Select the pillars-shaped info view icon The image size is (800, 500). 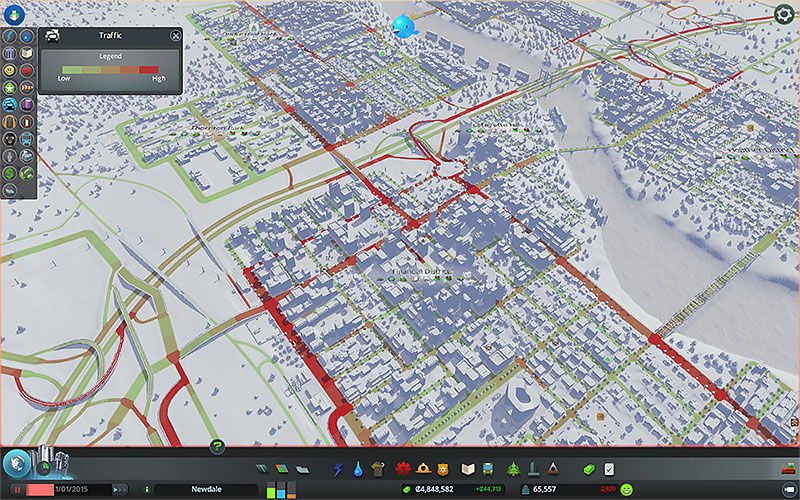[x=10, y=53]
